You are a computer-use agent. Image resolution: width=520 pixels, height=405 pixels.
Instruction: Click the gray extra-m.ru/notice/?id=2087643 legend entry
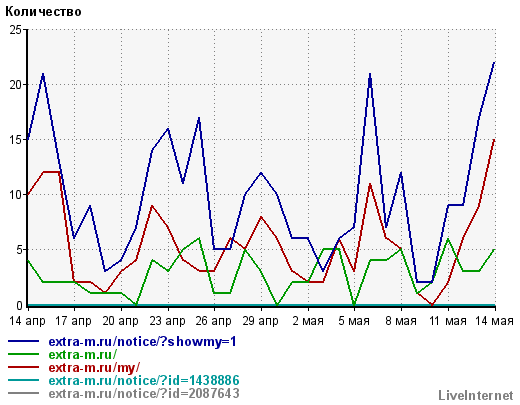144,393
